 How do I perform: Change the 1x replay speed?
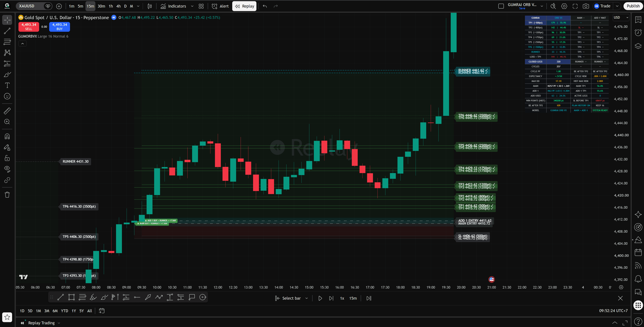pyautogui.click(x=342, y=298)
